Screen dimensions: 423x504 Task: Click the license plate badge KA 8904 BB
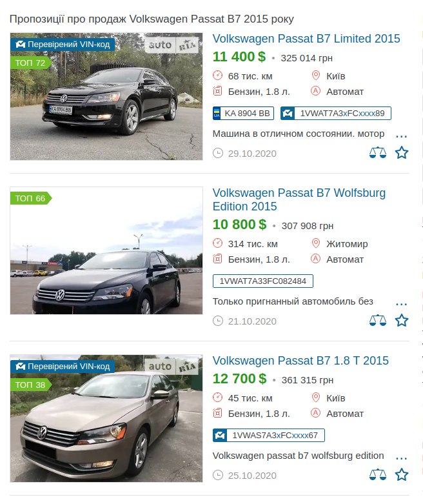pos(243,113)
